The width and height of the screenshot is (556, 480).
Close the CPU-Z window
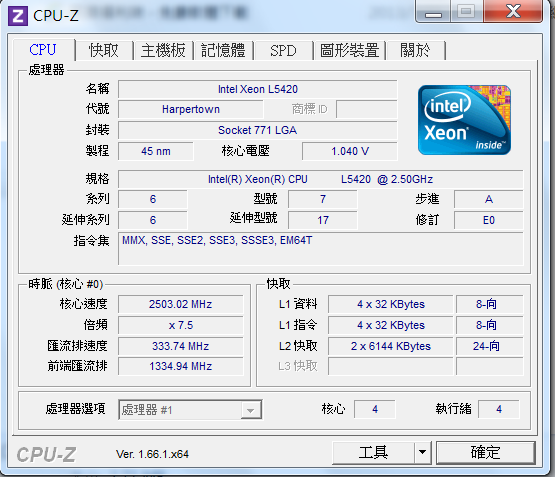(x=513, y=11)
